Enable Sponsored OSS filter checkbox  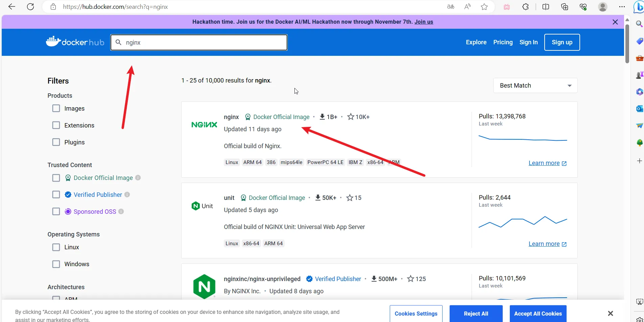coord(56,211)
